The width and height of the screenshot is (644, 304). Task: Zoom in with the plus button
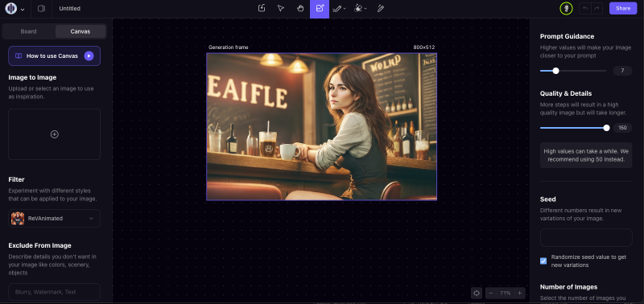(x=519, y=293)
